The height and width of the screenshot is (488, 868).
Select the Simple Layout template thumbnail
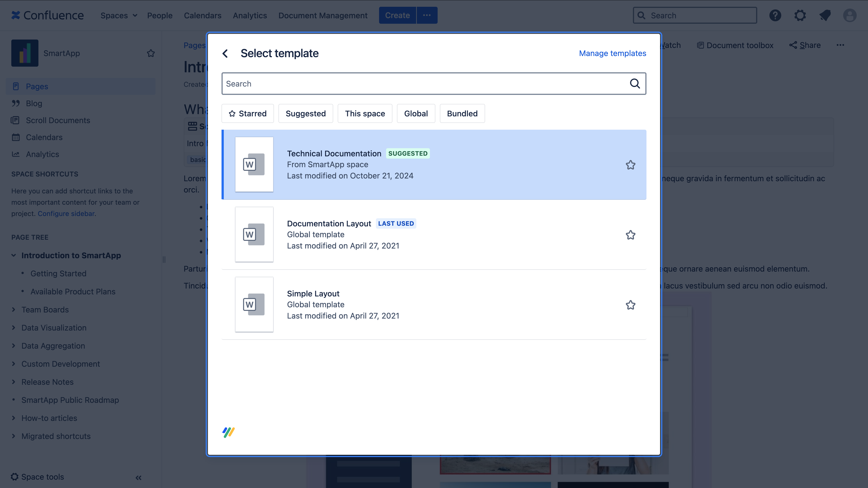coord(254,305)
